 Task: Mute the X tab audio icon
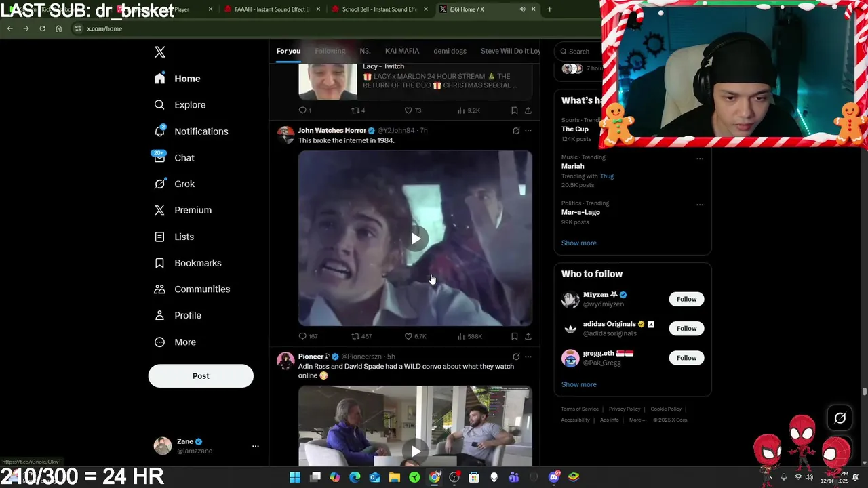[x=522, y=9]
